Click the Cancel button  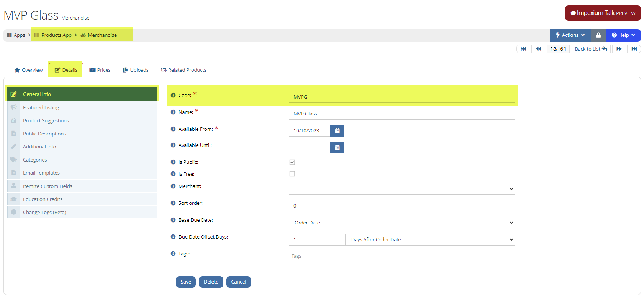(x=239, y=282)
